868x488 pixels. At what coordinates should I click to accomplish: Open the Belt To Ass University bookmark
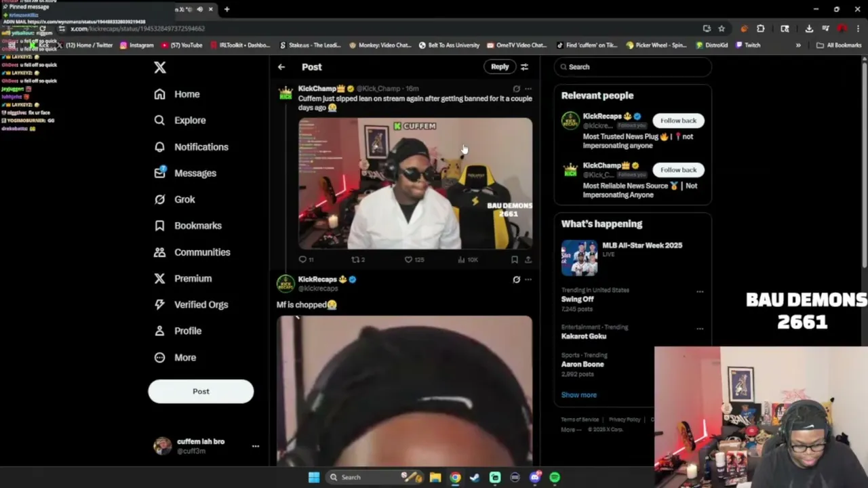pyautogui.click(x=449, y=45)
